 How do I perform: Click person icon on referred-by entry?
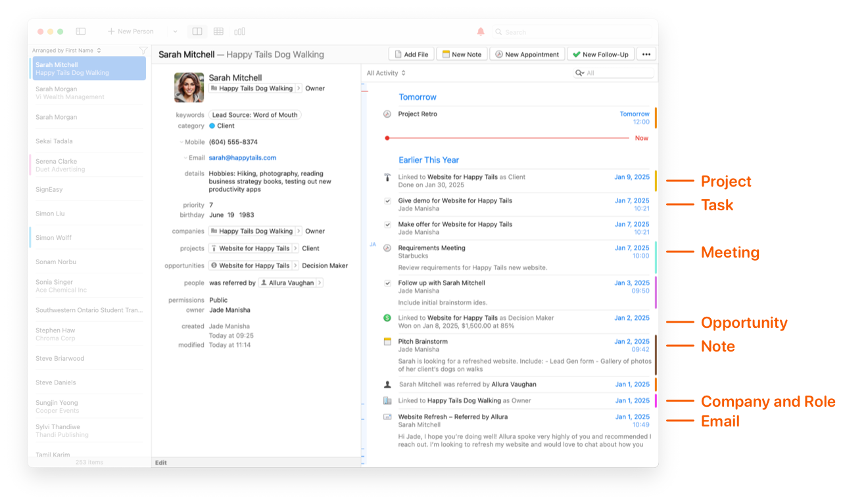[387, 384]
